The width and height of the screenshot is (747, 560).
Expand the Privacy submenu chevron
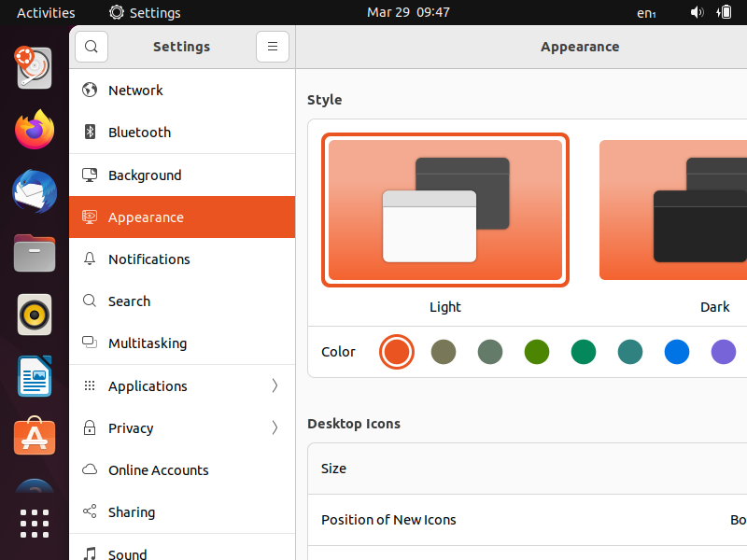[x=275, y=428]
